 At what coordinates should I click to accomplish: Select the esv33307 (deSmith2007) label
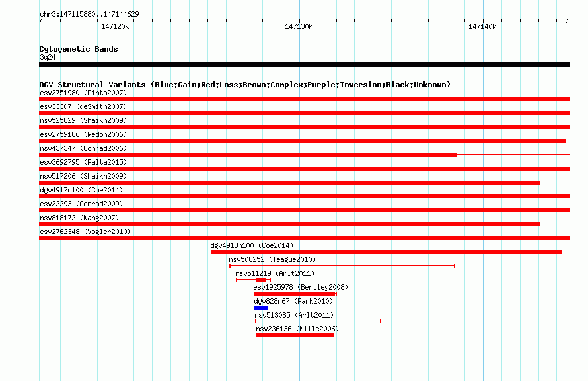(83, 106)
